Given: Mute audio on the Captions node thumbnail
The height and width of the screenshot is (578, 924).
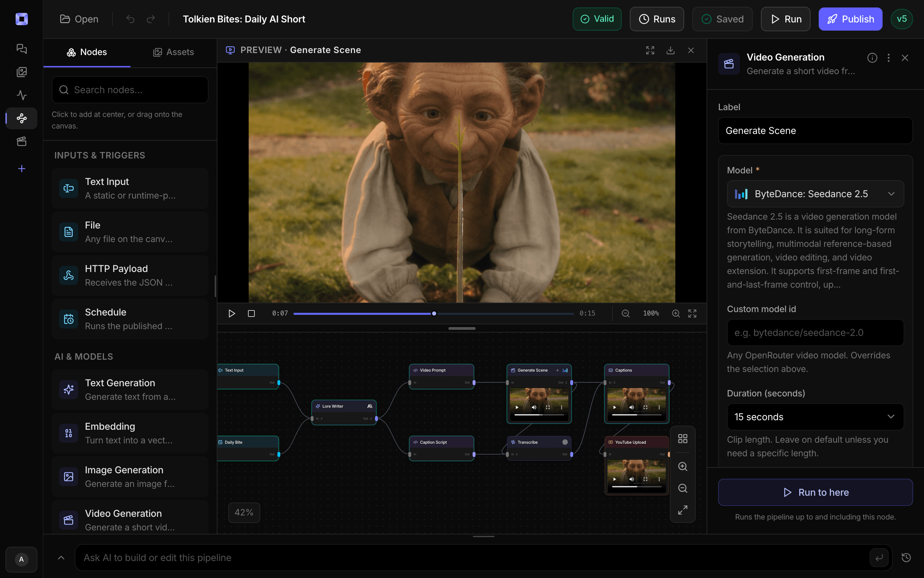Looking at the screenshot, I should [632, 407].
